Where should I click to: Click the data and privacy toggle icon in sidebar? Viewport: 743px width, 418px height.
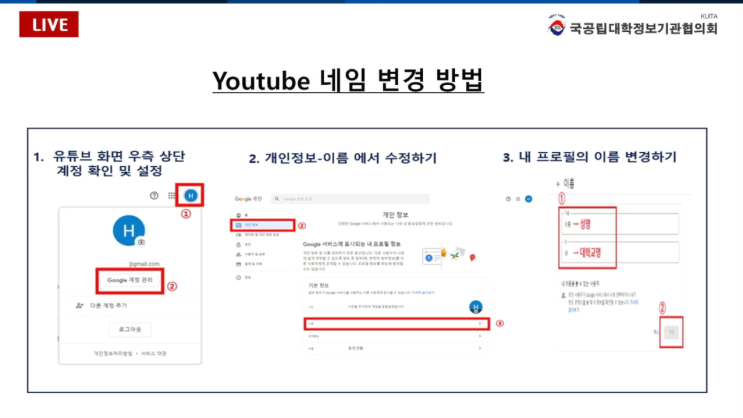coord(239,235)
